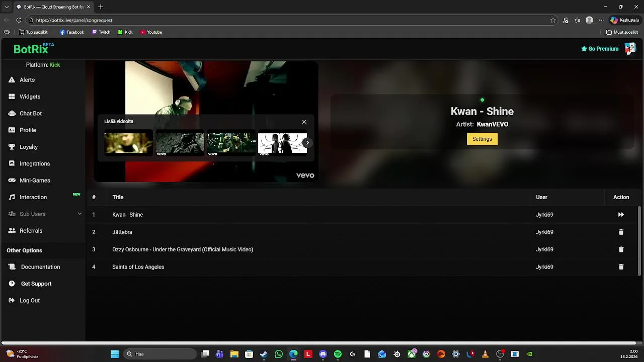The width and height of the screenshot is (644, 362).
Task: Open browser profile account icon
Action: [589, 20]
